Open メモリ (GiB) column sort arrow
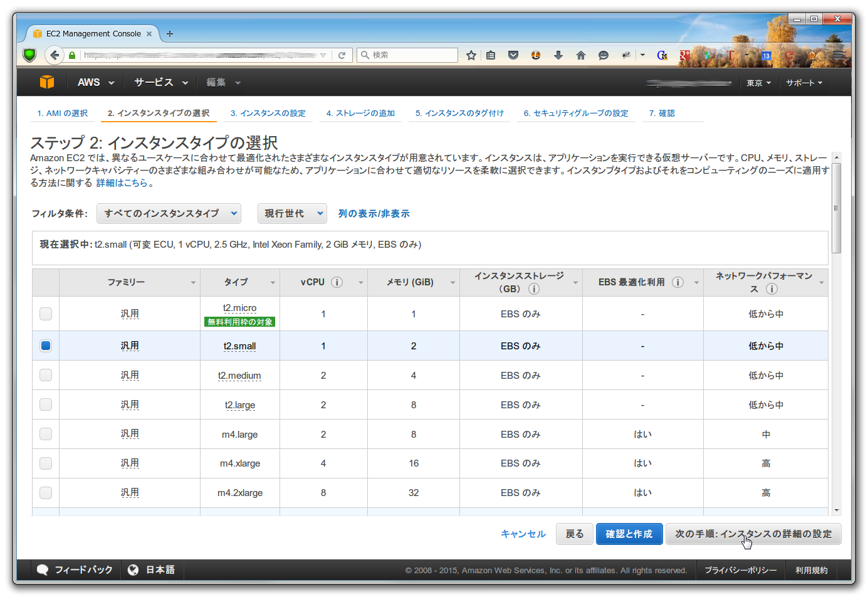Image resolution: width=868 pixels, height=597 pixels. [x=452, y=283]
